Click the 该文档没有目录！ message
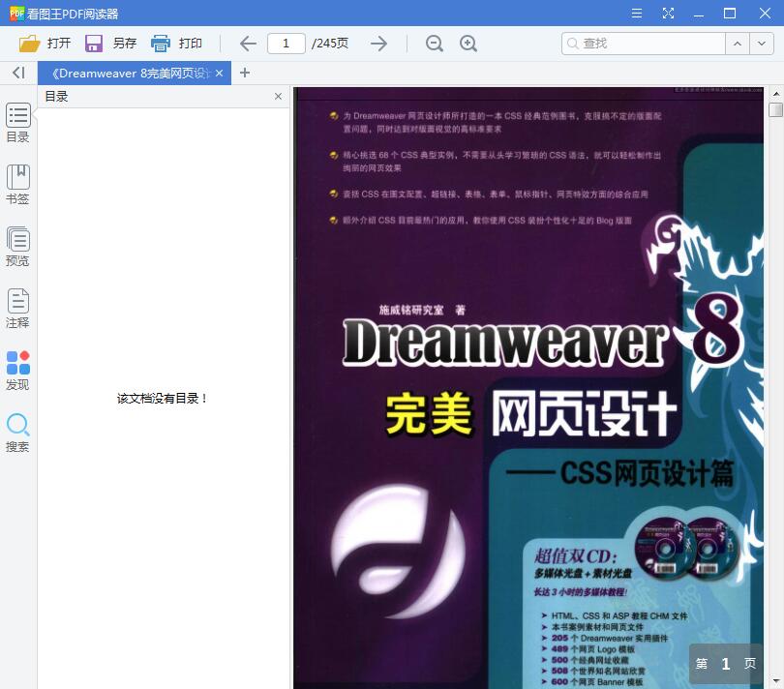 click(162, 399)
